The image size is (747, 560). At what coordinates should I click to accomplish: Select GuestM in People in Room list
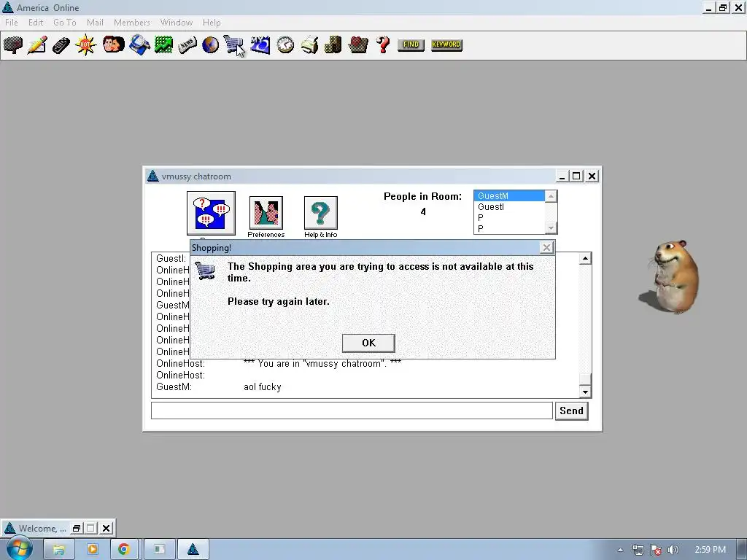click(x=508, y=195)
